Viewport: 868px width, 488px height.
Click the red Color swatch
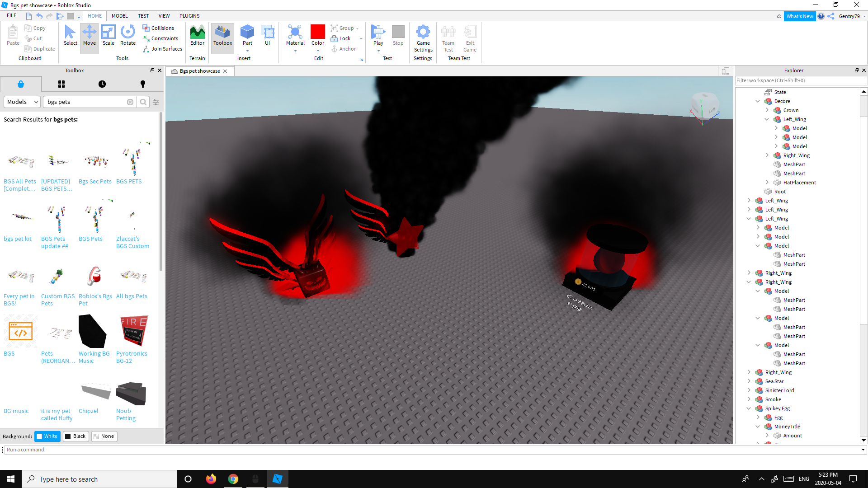click(x=317, y=32)
